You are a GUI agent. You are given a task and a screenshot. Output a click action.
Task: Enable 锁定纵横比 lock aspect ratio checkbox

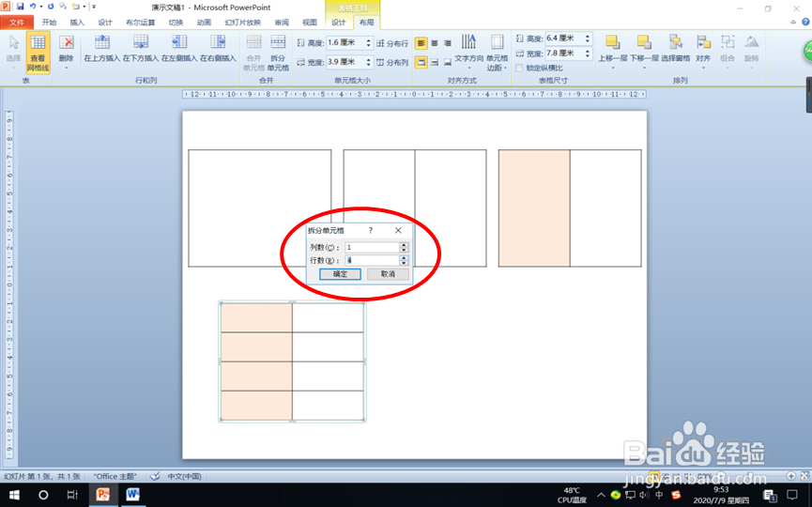pos(519,68)
